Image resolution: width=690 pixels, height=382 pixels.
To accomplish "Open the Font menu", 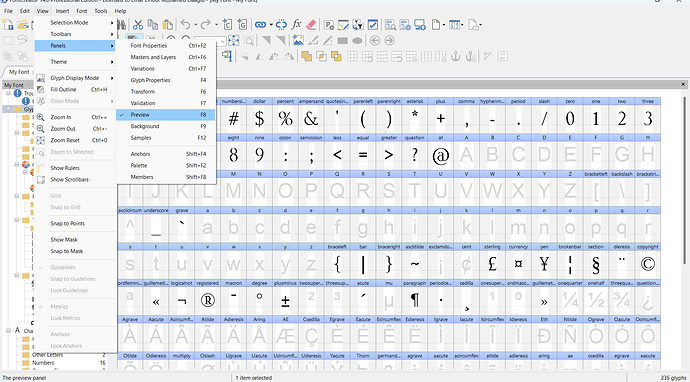I will 82,11.
